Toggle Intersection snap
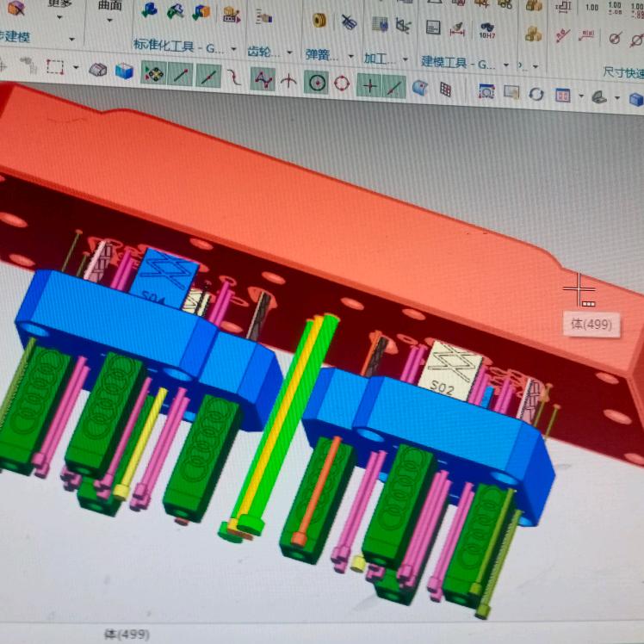Image resolution: width=644 pixels, height=644 pixels. [288, 81]
